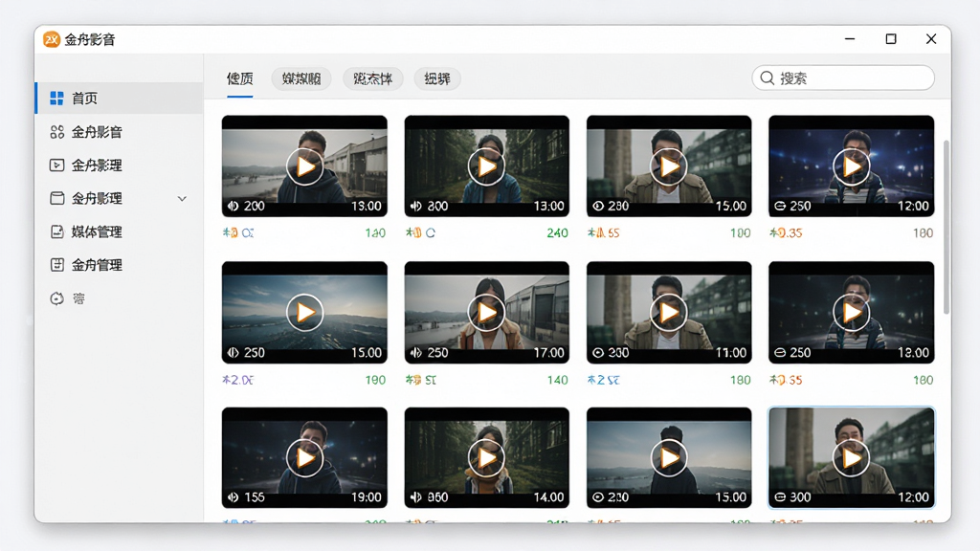Click the volume icon on the 155 video
The image size is (980, 551).
pyautogui.click(x=234, y=497)
